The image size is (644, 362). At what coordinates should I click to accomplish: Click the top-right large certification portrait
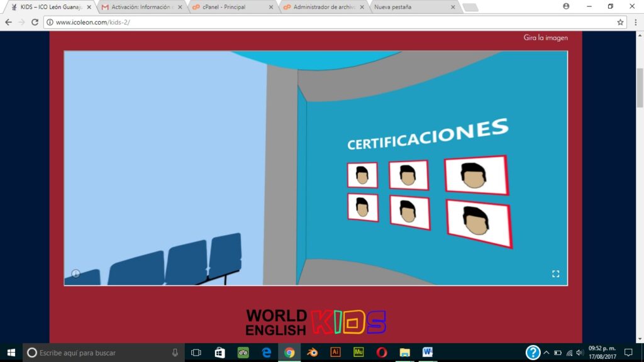tap(476, 174)
